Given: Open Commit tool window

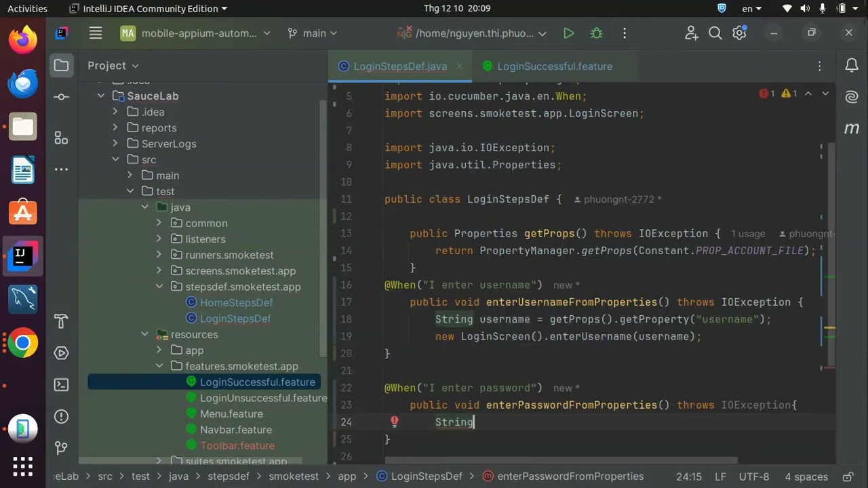Looking at the screenshot, I should (61, 97).
